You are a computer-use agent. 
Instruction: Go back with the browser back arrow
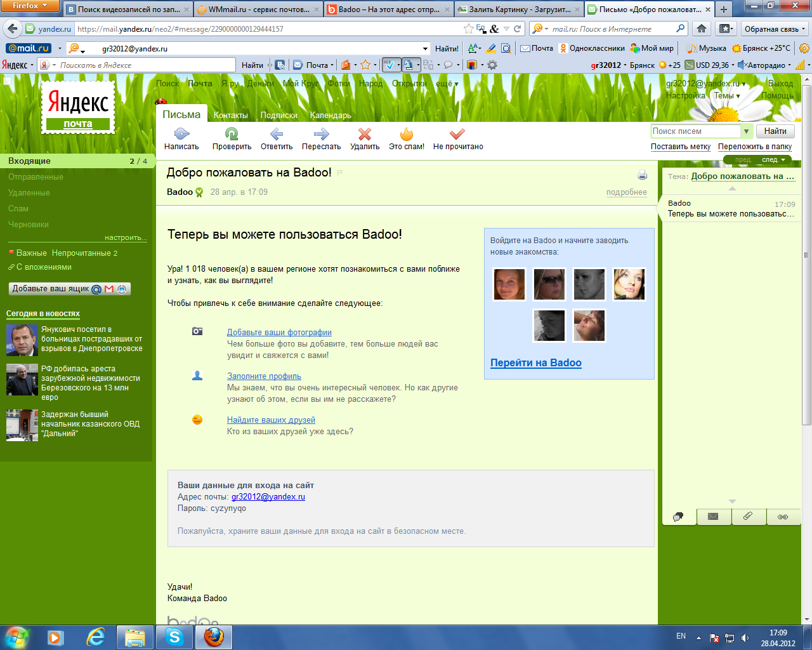[12, 29]
